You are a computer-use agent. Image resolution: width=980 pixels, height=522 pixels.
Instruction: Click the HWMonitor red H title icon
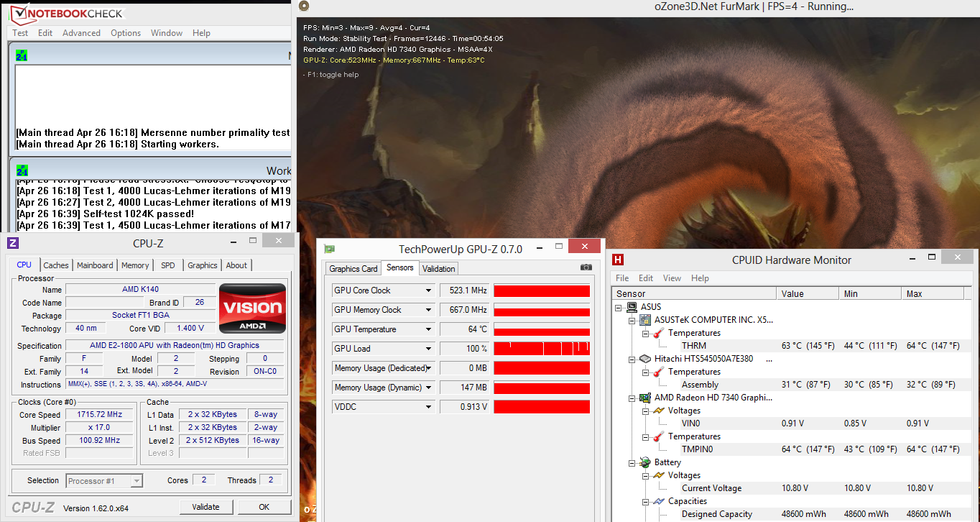coord(618,260)
